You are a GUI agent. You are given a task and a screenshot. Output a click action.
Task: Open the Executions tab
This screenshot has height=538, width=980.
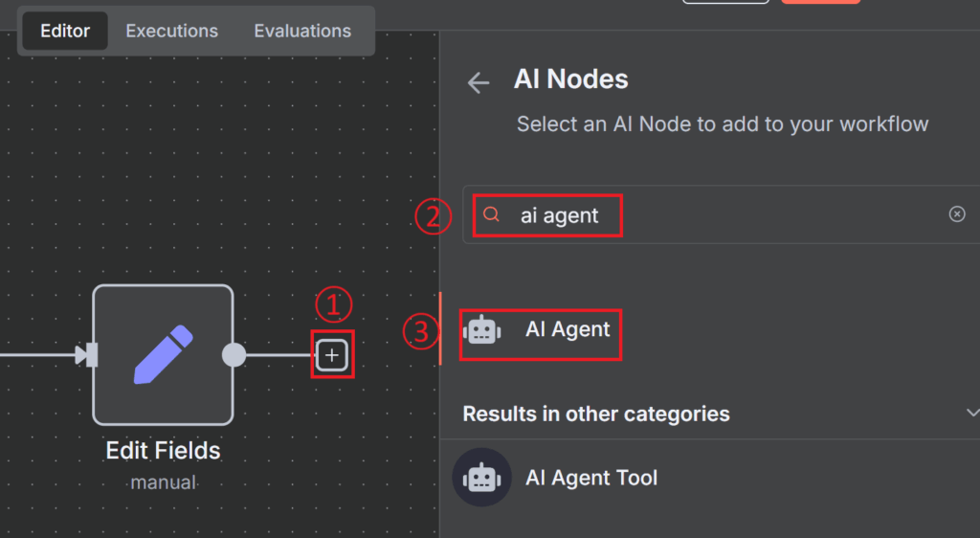[x=172, y=31]
